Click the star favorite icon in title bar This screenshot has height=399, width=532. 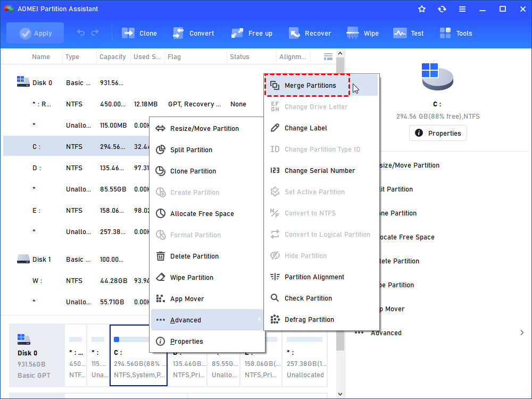(422, 9)
